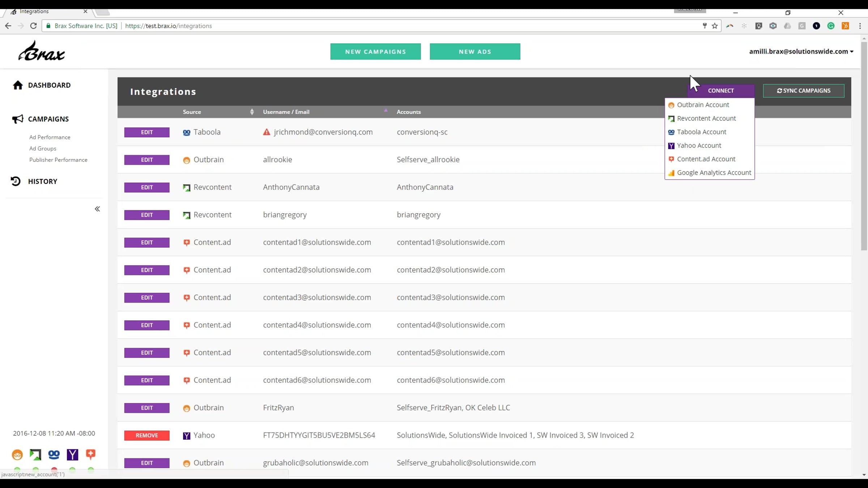This screenshot has height=488, width=868.
Task: Select the Integrations browser tab
Action: pos(49,12)
